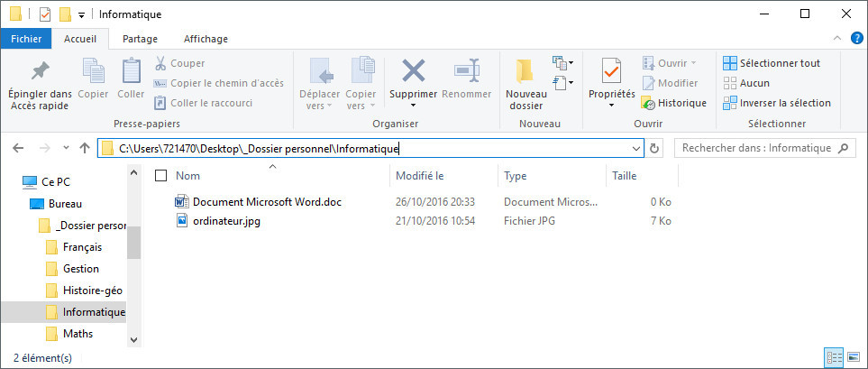Open the help question mark icon
Image resolution: width=868 pixels, height=369 pixels.
tap(855, 39)
